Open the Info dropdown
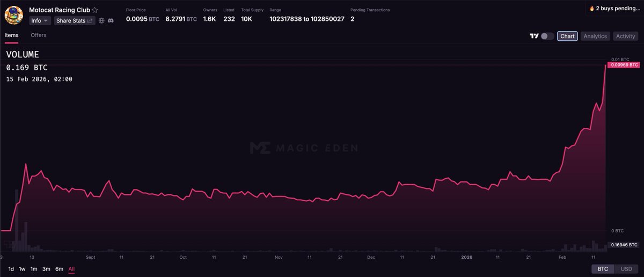644x277 pixels. [40, 20]
